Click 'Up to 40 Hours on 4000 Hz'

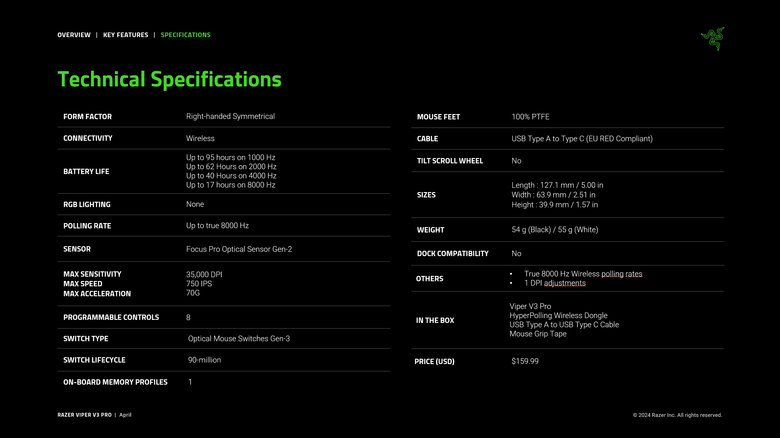231,176
